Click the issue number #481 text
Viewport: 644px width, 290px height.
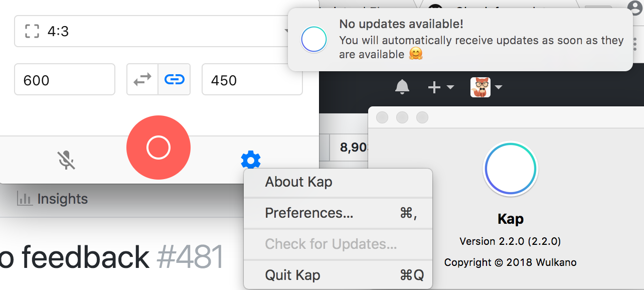coord(190,257)
